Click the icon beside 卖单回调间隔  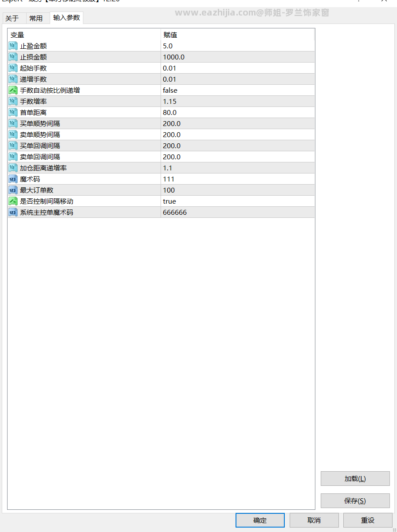(x=13, y=157)
